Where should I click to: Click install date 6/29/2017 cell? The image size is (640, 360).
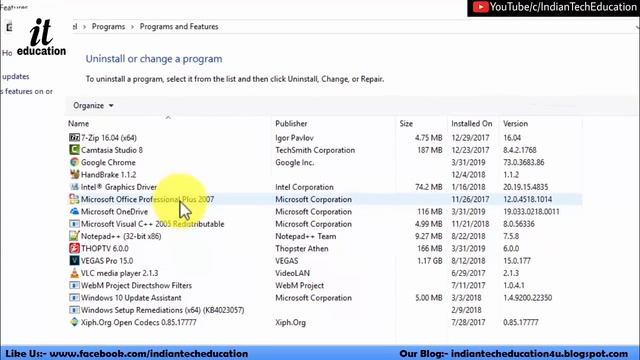(x=468, y=273)
